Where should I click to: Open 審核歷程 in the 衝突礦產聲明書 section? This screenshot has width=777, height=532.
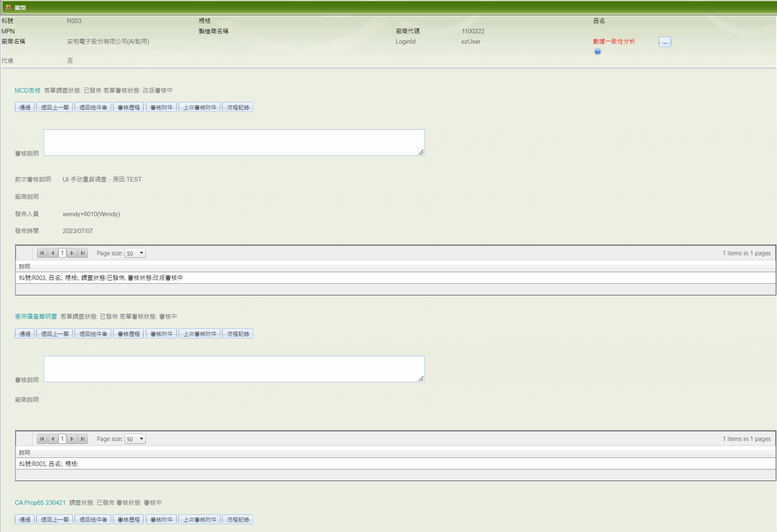pyautogui.click(x=129, y=334)
